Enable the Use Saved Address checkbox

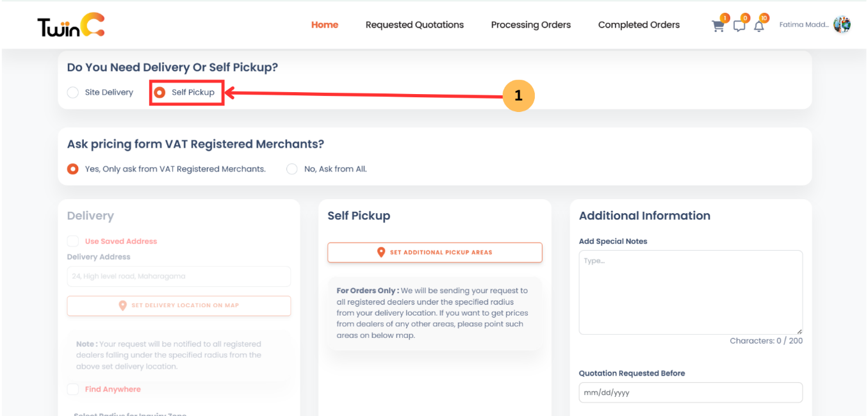pyautogui.click(x=72, y=241)
